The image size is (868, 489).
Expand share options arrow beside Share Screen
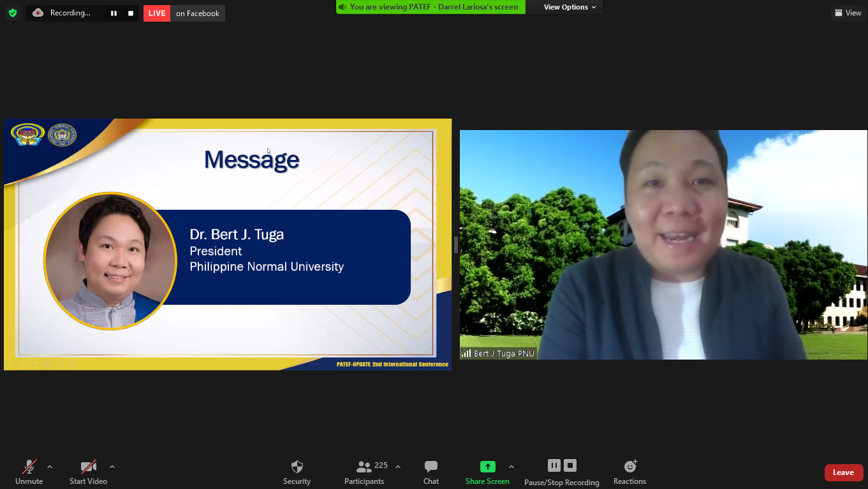tap(511, 467)
